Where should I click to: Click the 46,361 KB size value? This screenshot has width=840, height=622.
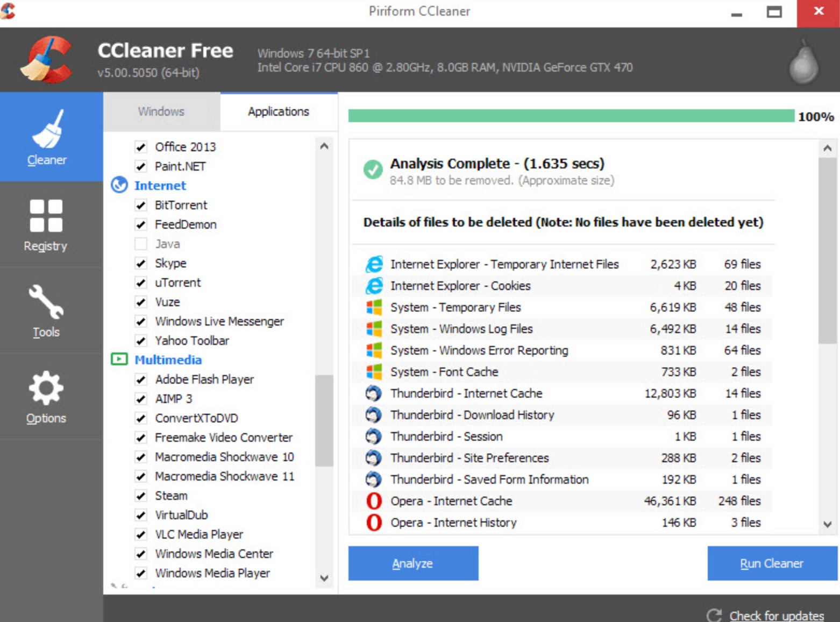coord(670,501)
